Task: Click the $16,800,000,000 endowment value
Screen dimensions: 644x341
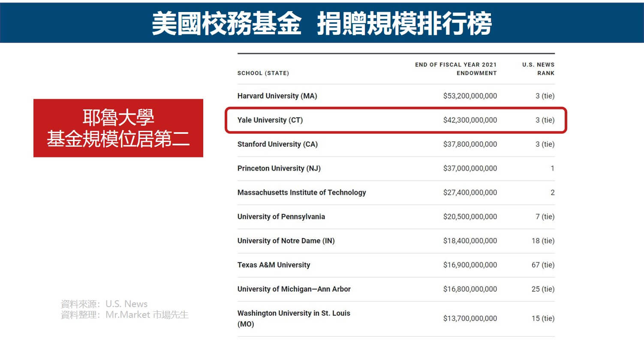Action: pyautogui.click(x=470, y=289)
